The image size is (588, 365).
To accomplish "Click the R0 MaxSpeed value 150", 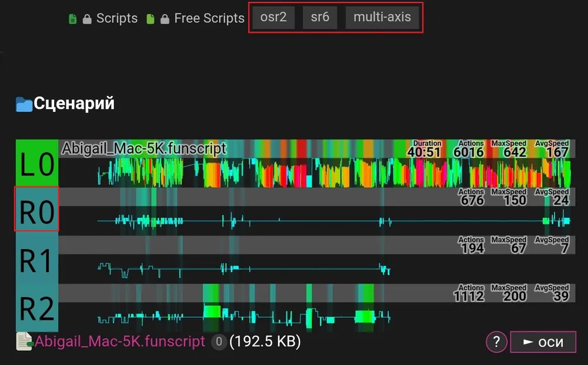I will pyautogui.click(x=515, y=200).
